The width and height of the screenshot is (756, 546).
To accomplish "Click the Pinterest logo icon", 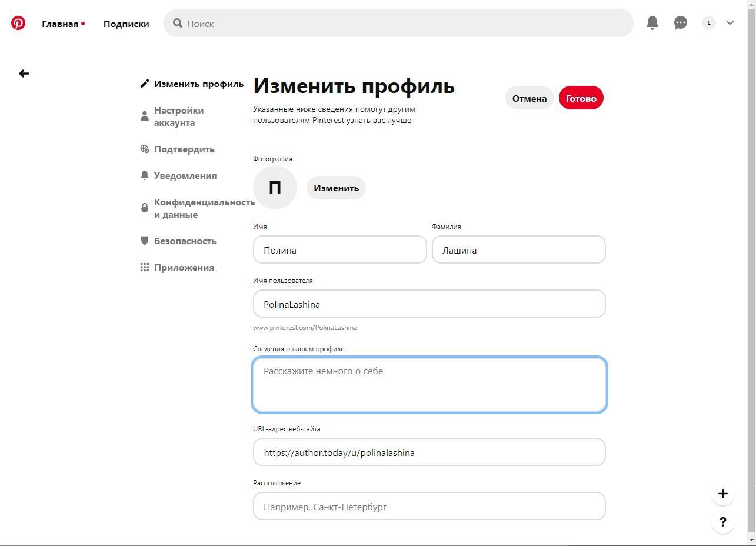I will (x=18, y=24).
